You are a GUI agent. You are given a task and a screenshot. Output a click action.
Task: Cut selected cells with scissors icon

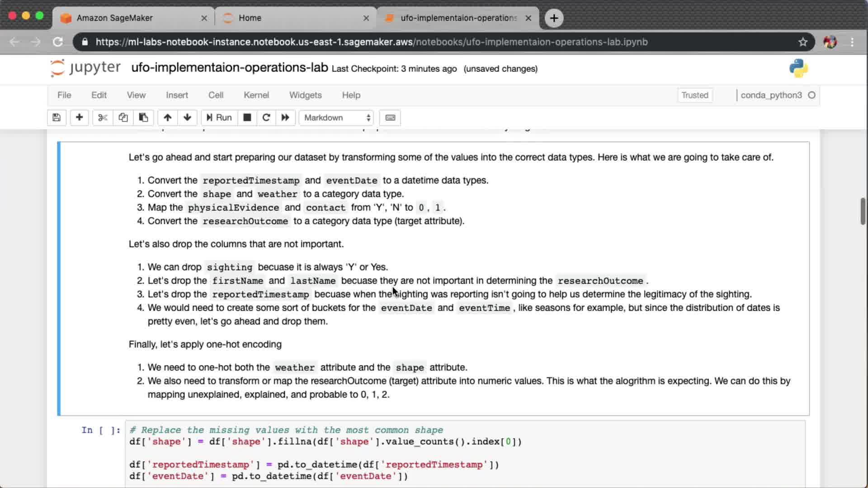tap(103, 117)
